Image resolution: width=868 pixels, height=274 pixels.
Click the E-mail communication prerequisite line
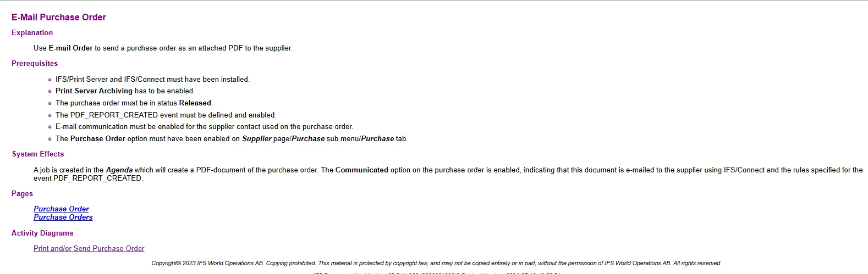point(204,127)
